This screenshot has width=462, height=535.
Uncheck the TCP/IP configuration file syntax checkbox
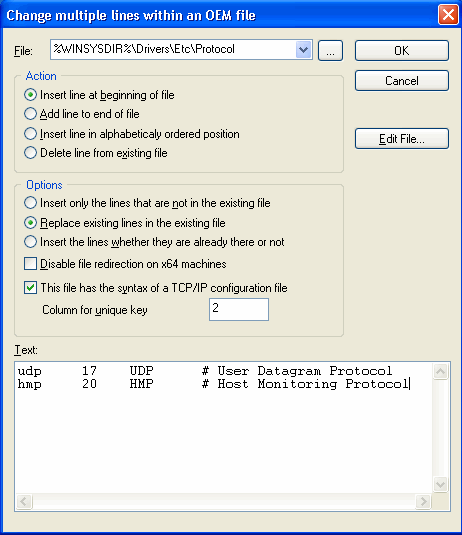click(30, 288)
